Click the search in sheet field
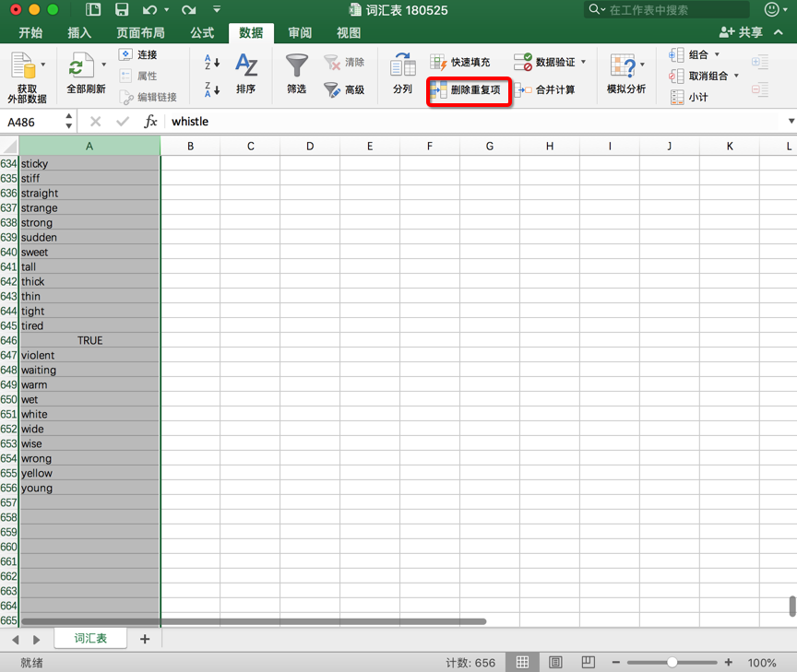The image size is (797, 672). 667,9
